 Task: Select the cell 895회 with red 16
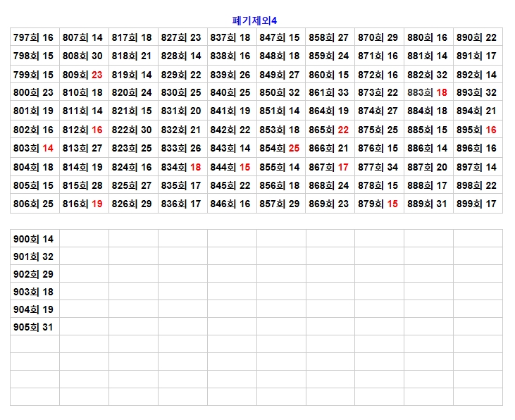[478, 130]
